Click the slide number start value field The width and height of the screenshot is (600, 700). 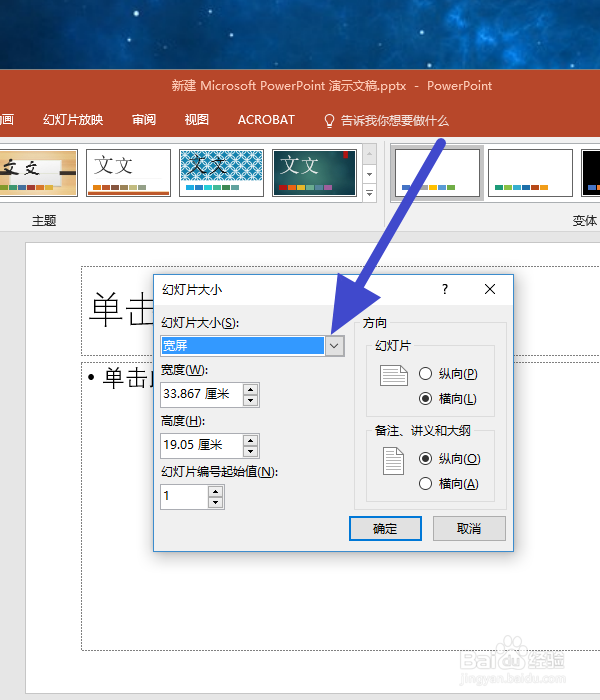184,496
